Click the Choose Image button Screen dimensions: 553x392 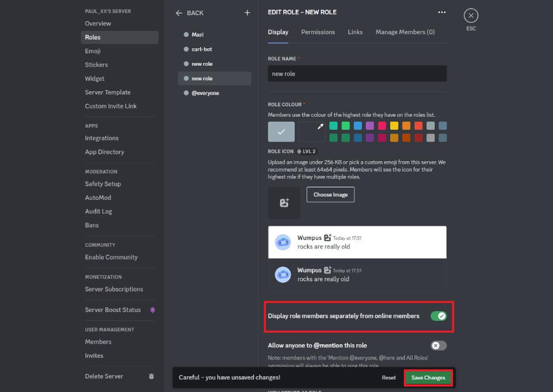coord(330,195)
